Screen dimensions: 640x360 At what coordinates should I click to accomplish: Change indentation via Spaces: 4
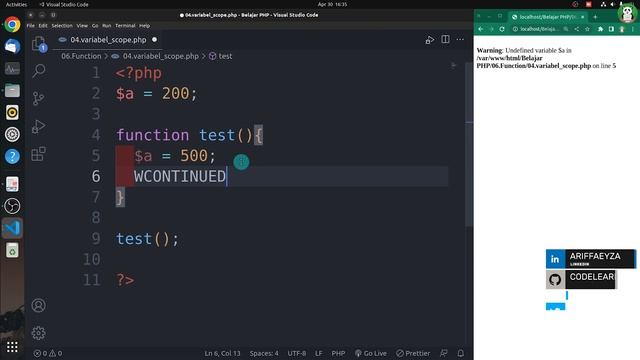tap(264, 353)
